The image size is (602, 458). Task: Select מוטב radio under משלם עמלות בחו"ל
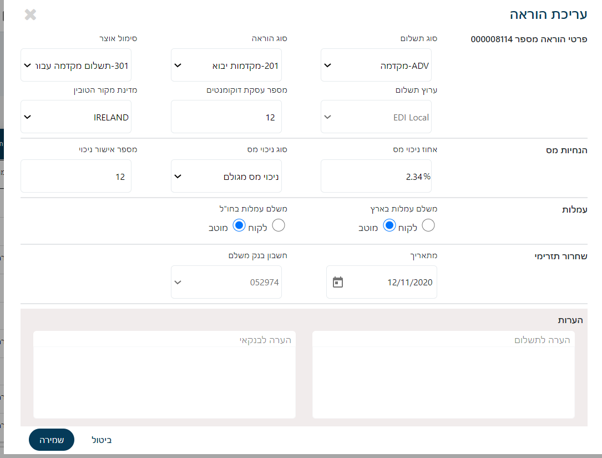[x=239, y=225]
